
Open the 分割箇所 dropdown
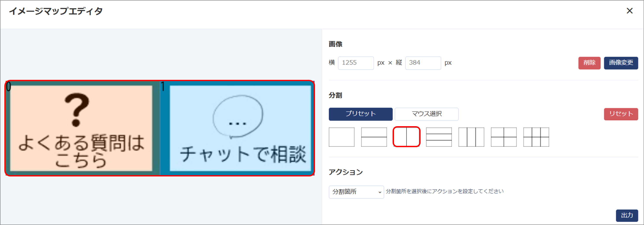(x=356, y=192)
